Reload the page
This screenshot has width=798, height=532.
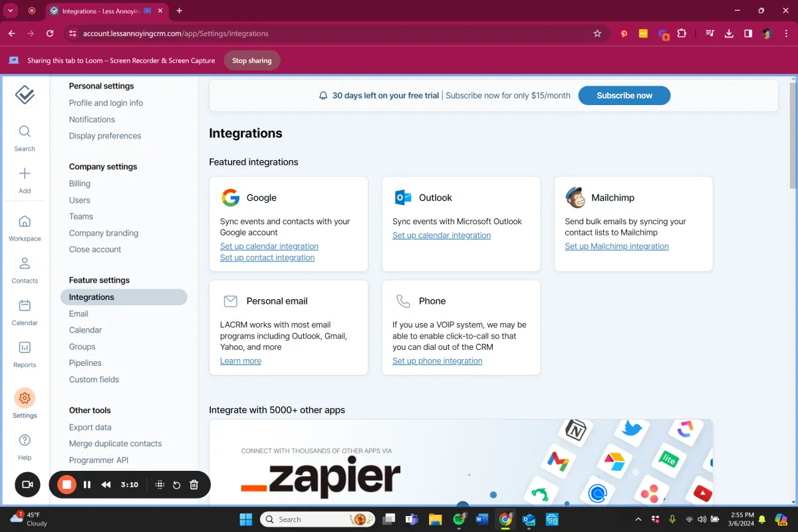point(50,33)
